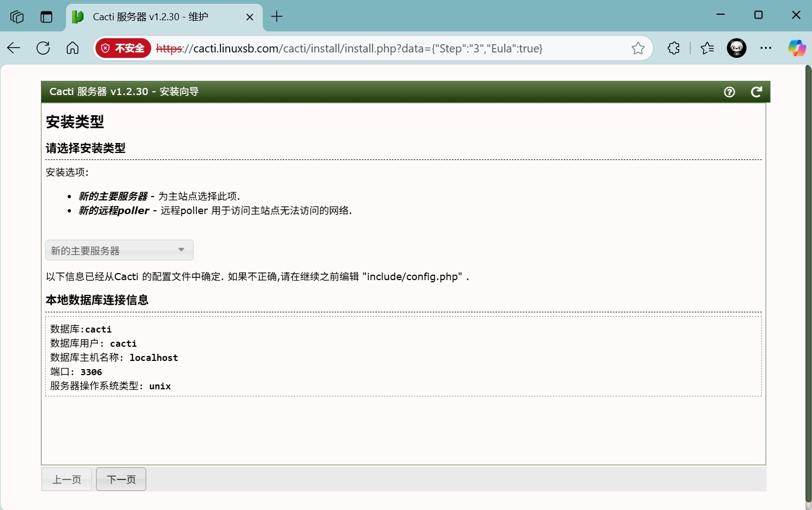Viewport: 812px width, 510px height.
Task: Click the address bar URL field
Action: pyautogui.click(x=382, y=48)
